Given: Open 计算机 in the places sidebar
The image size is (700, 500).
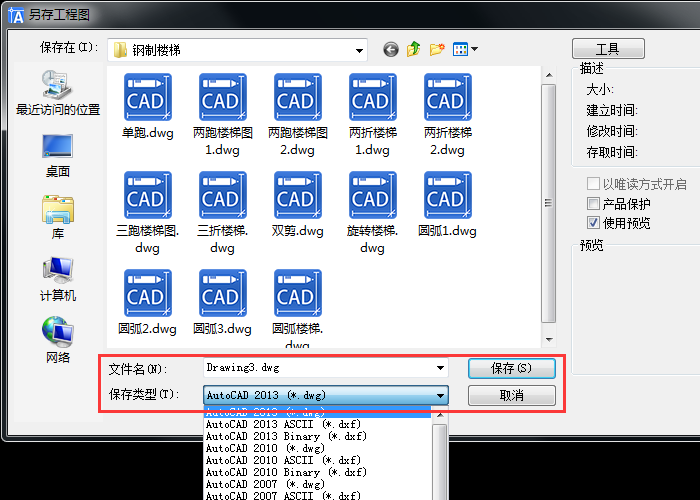Looking at the screenshot, I should [x=58, y=279].
